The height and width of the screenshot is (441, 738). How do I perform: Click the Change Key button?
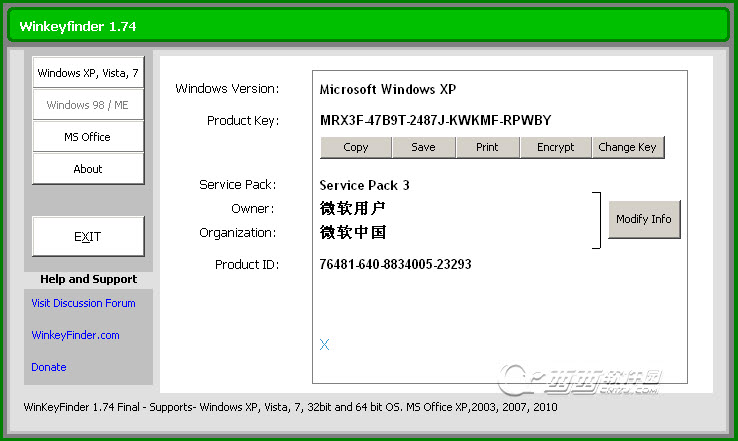click(627, 147)
